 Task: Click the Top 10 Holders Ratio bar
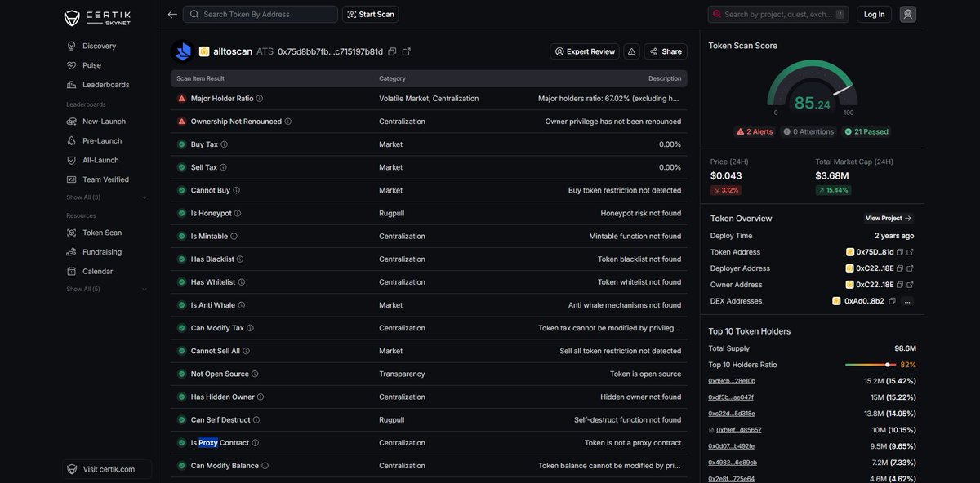click(x=870, y=365)
